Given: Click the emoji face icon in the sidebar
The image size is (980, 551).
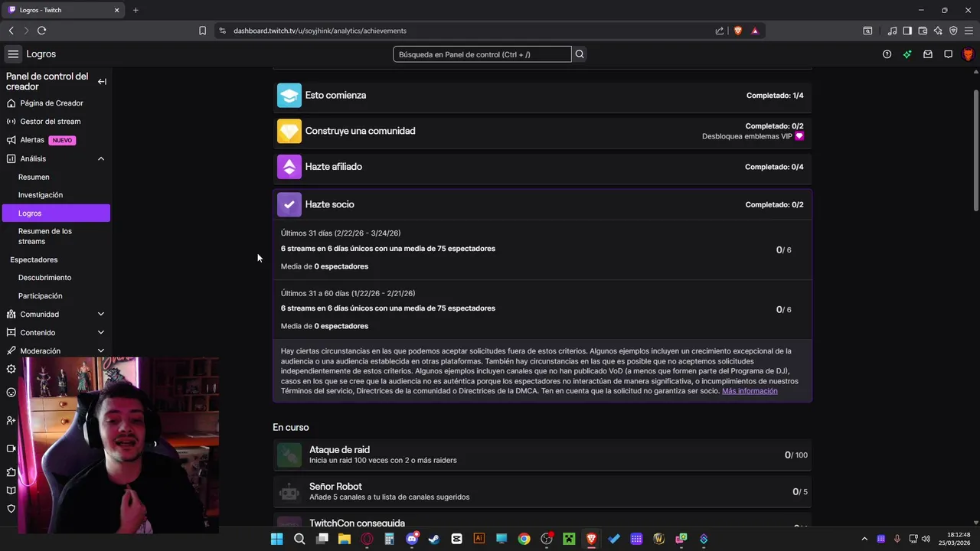Looking at the screenshot, I should (x=11, y=393).
